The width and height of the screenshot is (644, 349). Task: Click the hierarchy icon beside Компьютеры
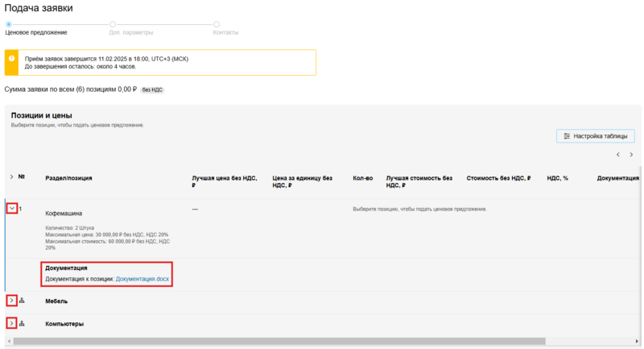point(23,323)
